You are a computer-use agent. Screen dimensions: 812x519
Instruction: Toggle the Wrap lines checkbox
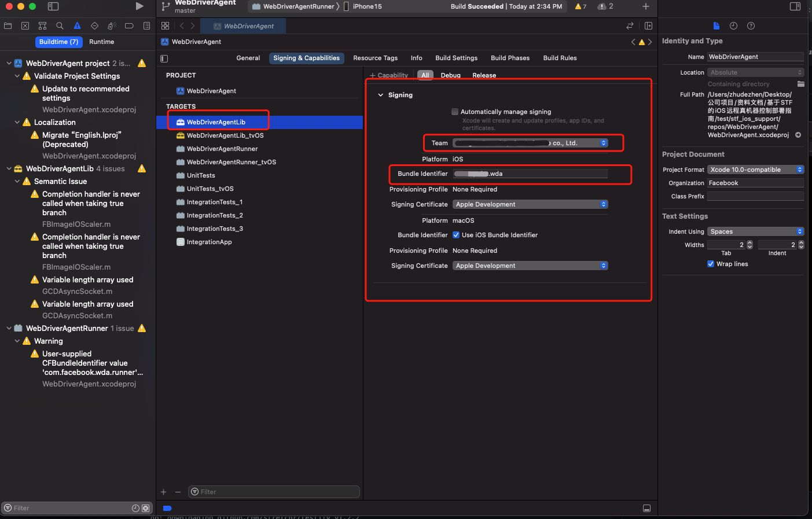[711, 264]
